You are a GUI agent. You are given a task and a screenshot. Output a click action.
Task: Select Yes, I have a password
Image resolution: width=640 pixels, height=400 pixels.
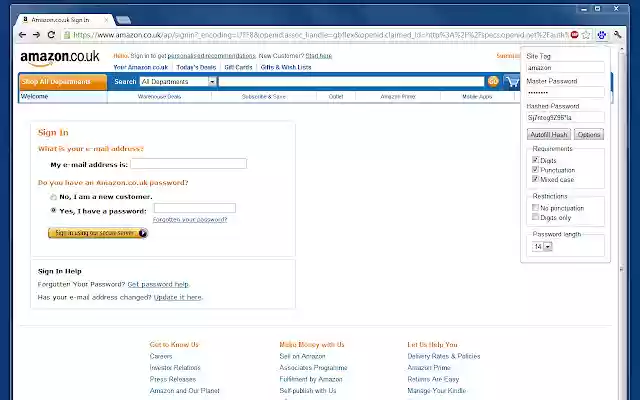[53, 211]
